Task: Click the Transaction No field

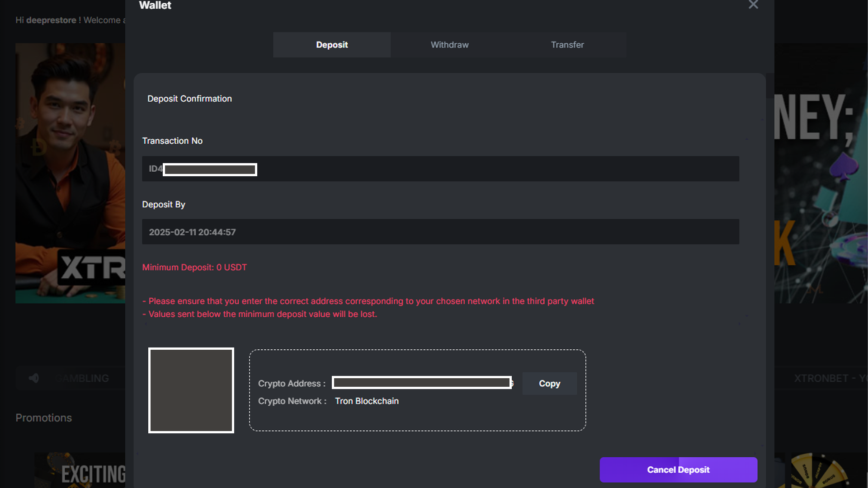Action: point(440,169)
